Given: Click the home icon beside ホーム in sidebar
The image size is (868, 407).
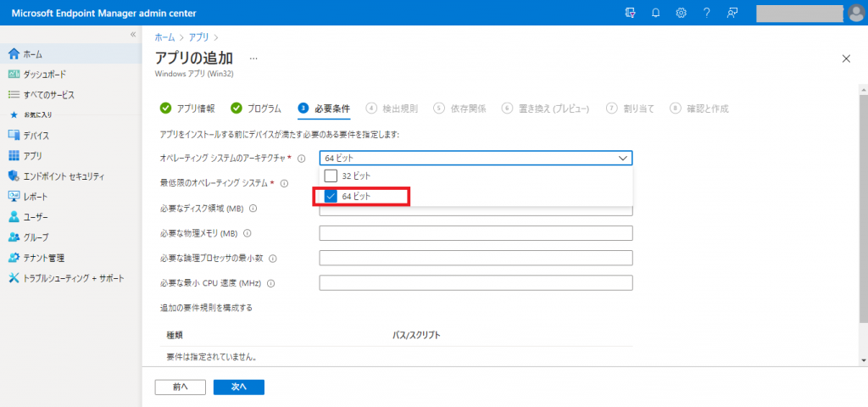Looking at the screenshot, I should (14, 53).
